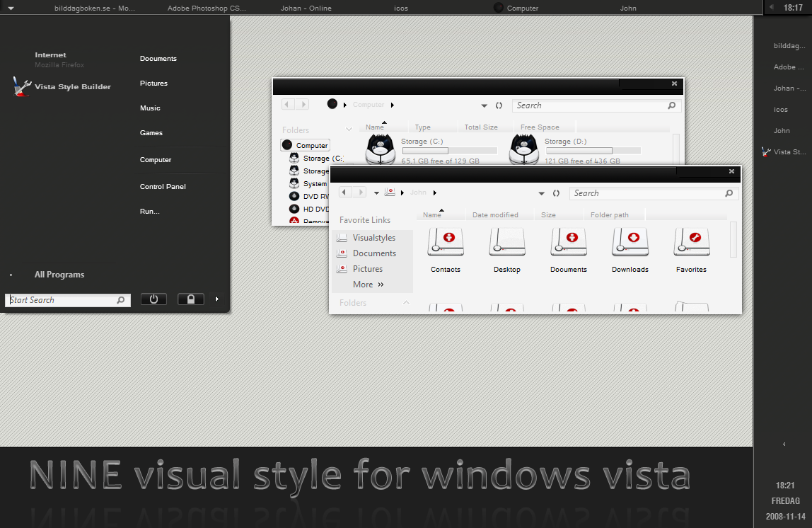
Task: Open Music from the Start menu
Action: point(150,108)
